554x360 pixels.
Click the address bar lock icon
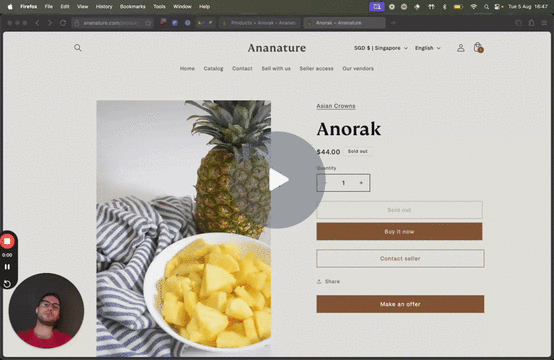point(77,23)
